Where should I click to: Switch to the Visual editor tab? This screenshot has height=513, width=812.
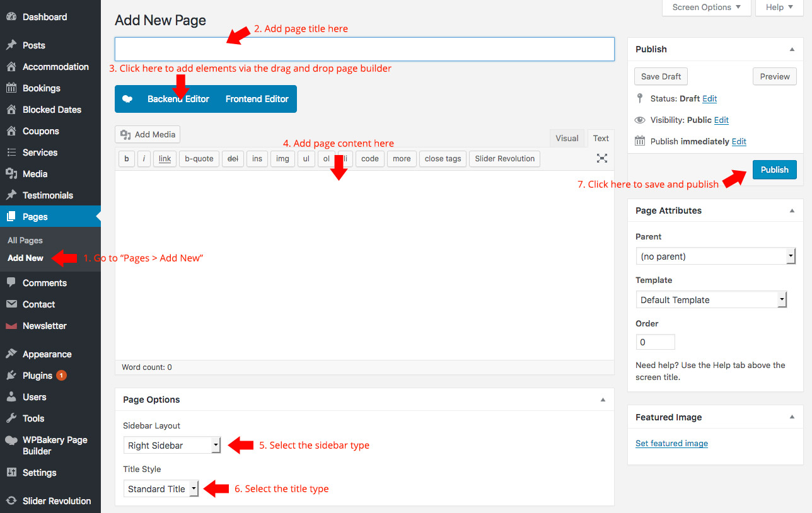tap(567, 139)
